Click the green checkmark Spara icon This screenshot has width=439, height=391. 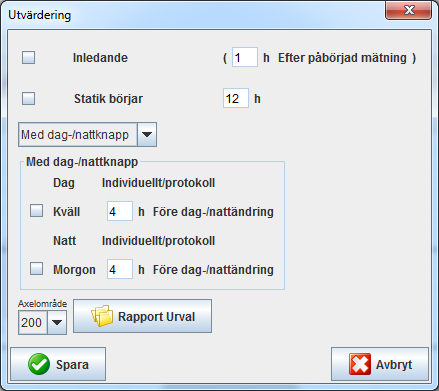pyautogui.click(x=39, y=364)
